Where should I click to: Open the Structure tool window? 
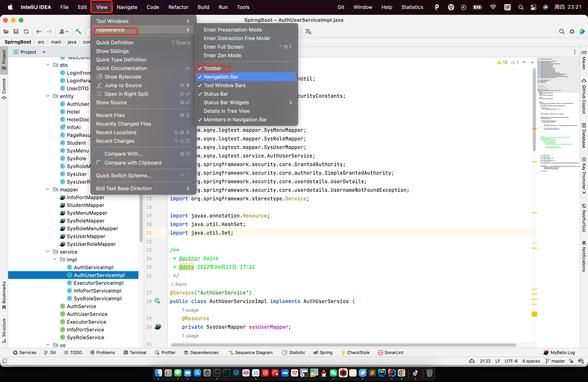4,331
